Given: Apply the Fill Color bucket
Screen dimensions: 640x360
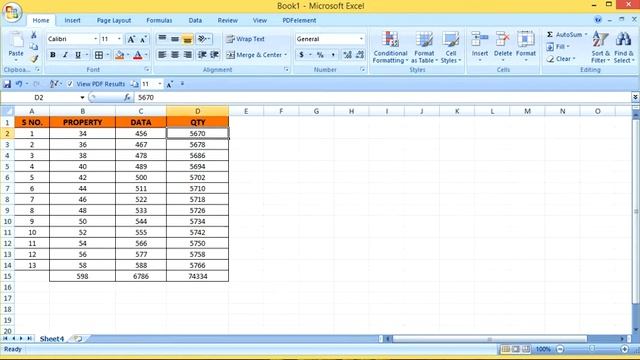Looking at the screenshot, I should pos(120,55).
